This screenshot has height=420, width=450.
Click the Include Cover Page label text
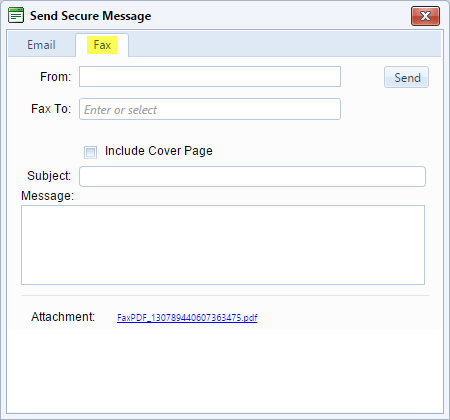[x=159, y=151]
